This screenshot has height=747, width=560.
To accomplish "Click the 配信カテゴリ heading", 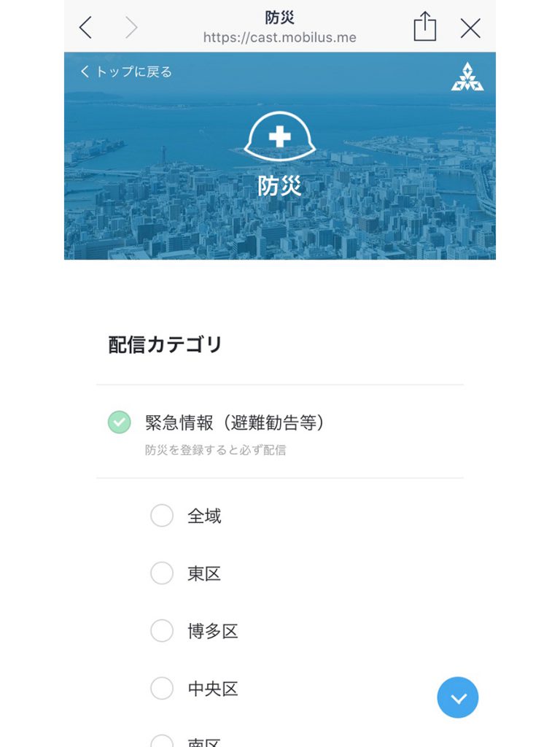I will pyautogui.click(x=166, y=344).
